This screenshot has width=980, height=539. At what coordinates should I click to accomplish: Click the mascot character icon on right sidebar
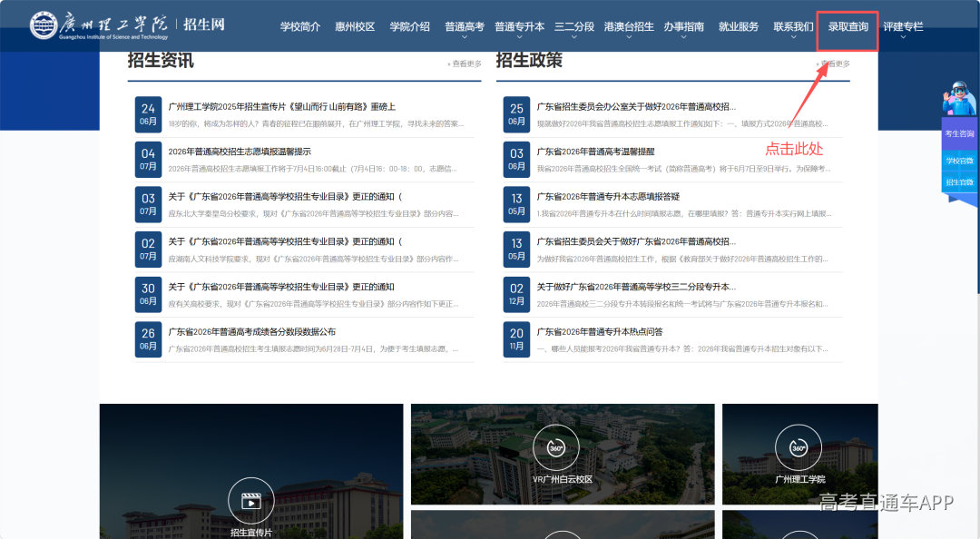(x=959, y=99)
